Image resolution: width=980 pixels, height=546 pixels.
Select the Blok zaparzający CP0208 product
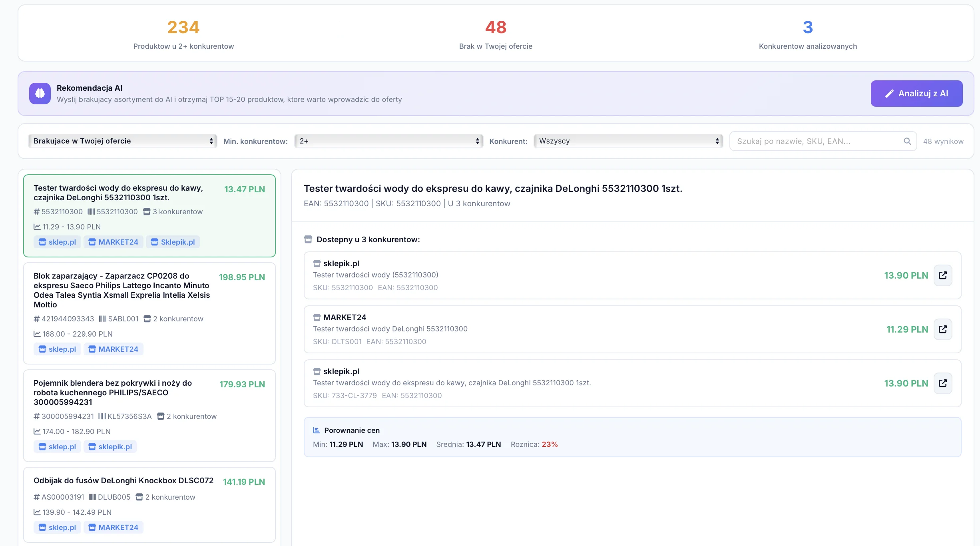coord(122,290)
